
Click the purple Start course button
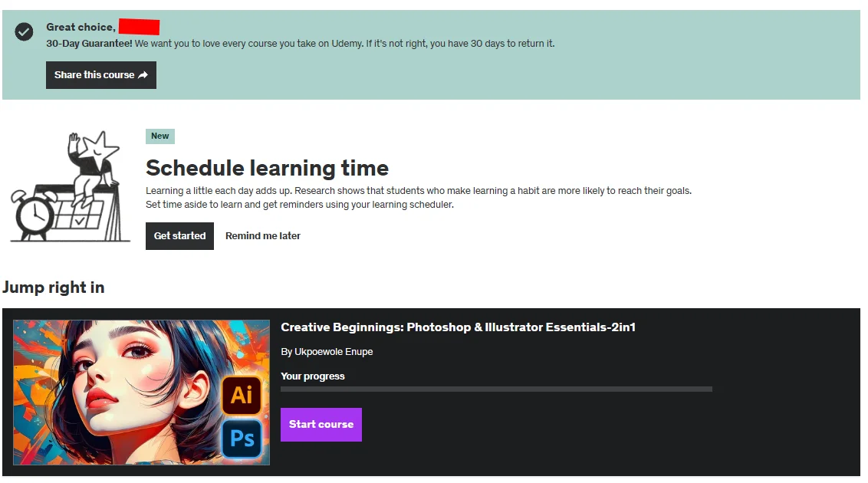pyautogui.click(x=321, y=425)
